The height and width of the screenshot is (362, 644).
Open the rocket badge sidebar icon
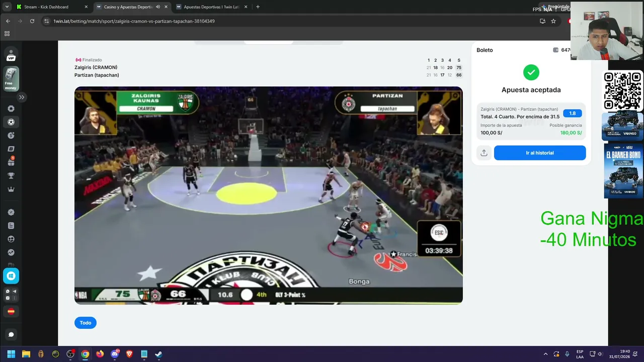[x=11, y=212]
